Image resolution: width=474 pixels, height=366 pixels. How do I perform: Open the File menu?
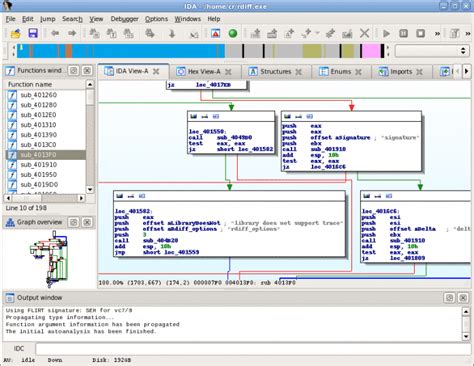(x=11, y=19)
